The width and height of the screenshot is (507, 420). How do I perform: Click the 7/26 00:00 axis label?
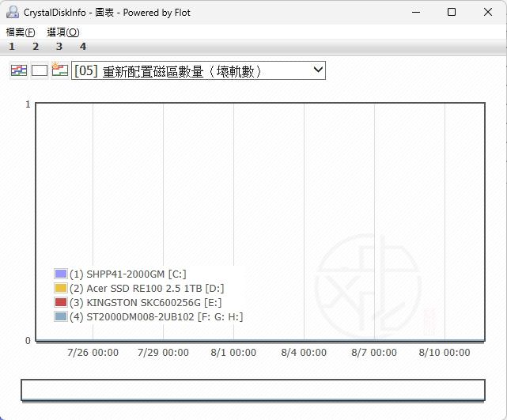pos(93,353)
